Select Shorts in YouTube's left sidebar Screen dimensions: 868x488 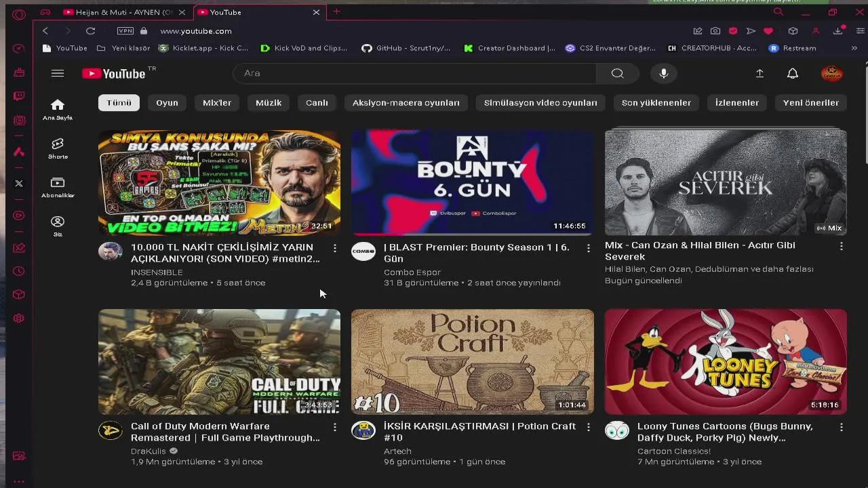click(x=58, y=148)
